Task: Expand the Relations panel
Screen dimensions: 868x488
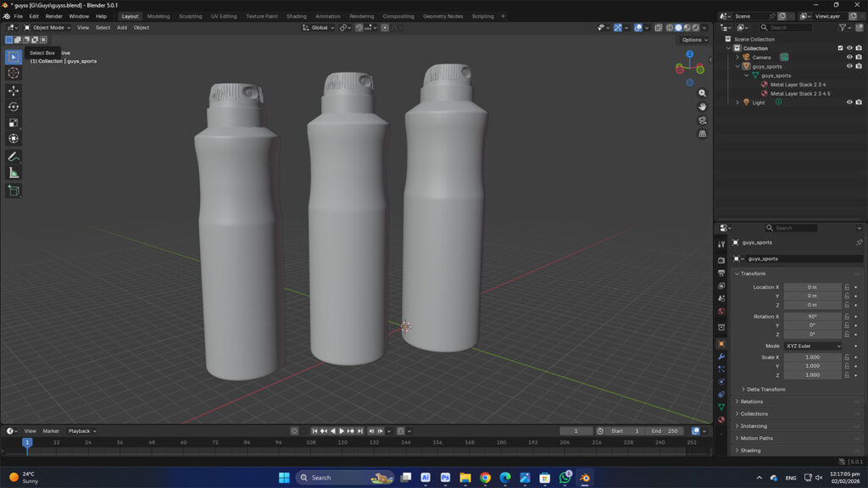Action: click(x=751, y=402)
